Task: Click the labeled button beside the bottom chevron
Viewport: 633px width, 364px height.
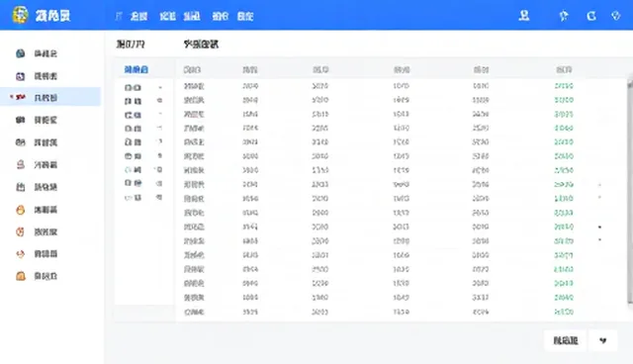Action: pos(565,340)
